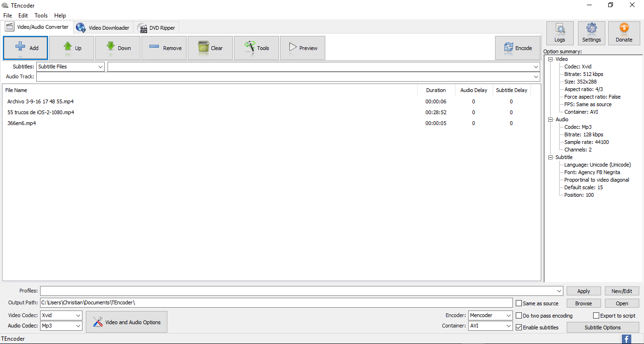Clear the file list
The image size is (644, 344).
pyautogui.click(x=210, y=48)
